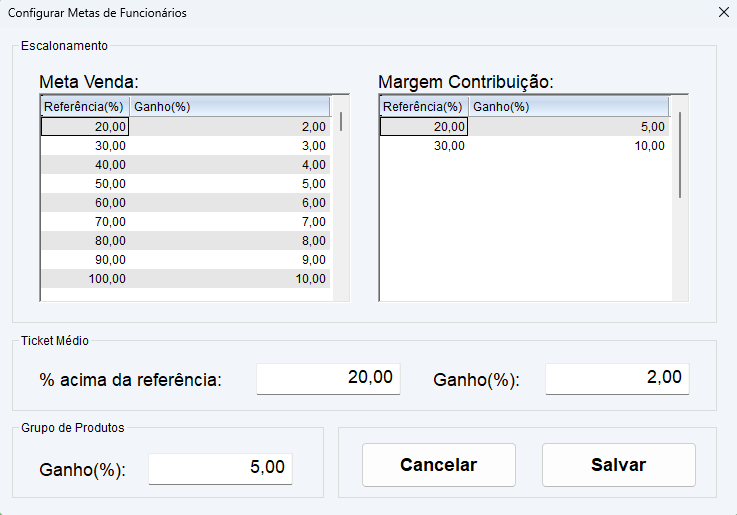The width and height of the screenshot is (737, 515).
Task: Select the 30,00 reference cell in Margem Contribuição
Action: tap(424, 146)
